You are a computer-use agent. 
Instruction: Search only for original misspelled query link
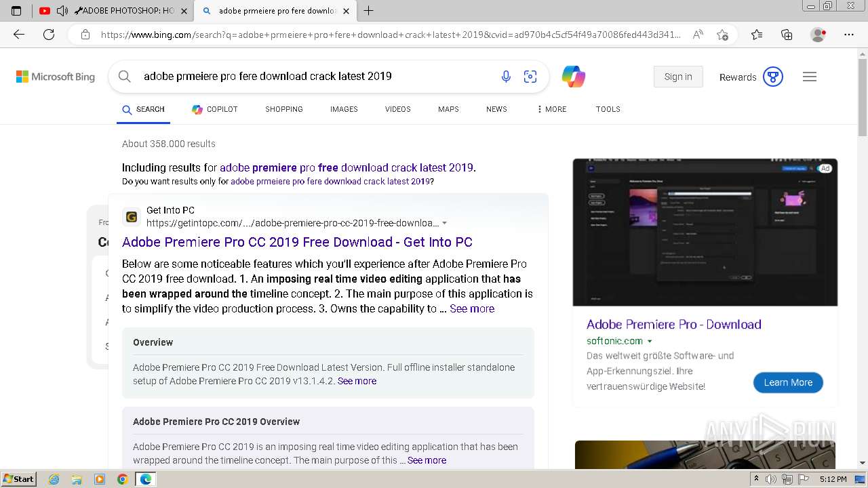tap(330, 182)
